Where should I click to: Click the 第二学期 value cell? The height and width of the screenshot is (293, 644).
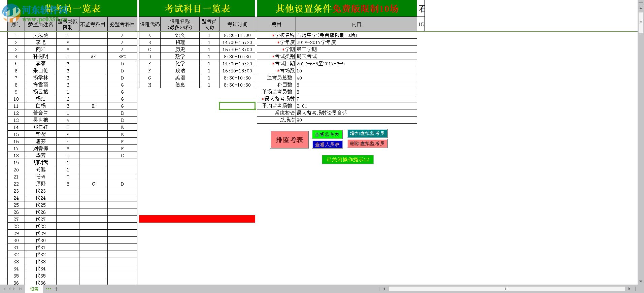(x=356, y=49)
